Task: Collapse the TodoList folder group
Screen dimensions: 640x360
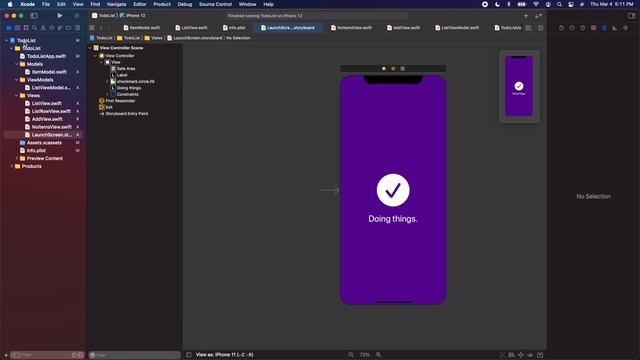Action: 11,48
